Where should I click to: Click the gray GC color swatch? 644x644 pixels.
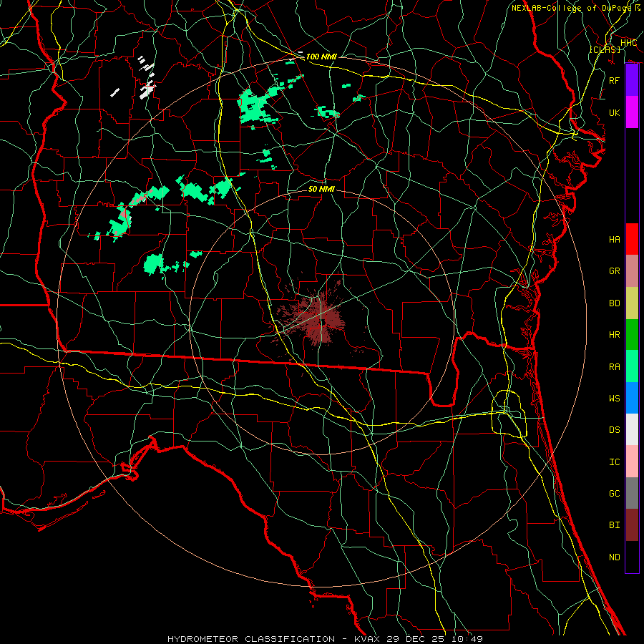pos(632,493)
